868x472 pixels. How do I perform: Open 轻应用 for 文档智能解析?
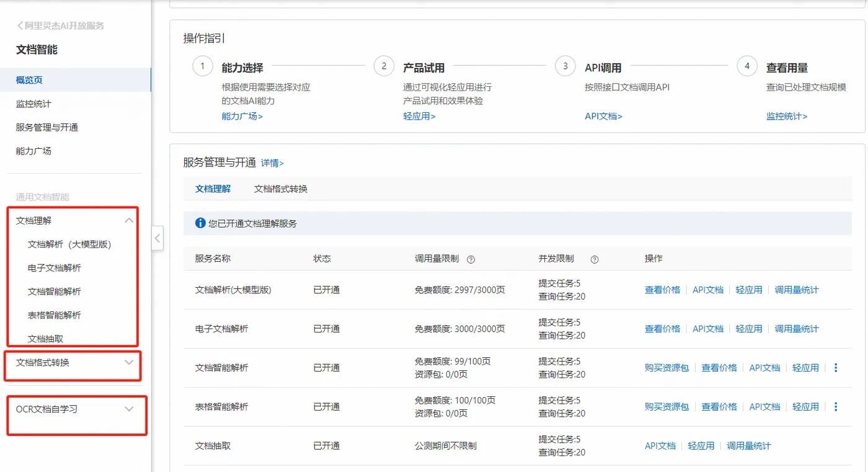pyautogui.click(x=805, y=368)
